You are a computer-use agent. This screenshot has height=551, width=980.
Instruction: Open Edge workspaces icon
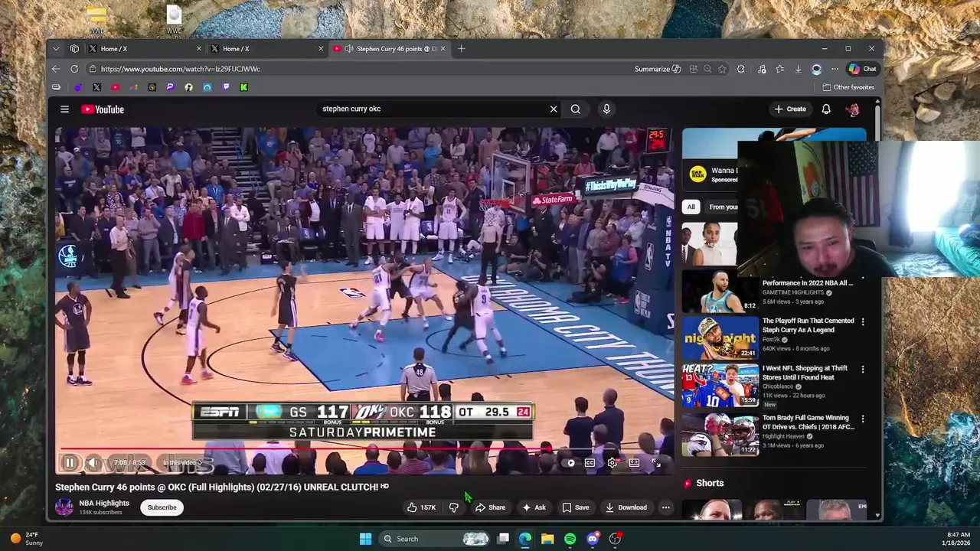pos(74,49)
